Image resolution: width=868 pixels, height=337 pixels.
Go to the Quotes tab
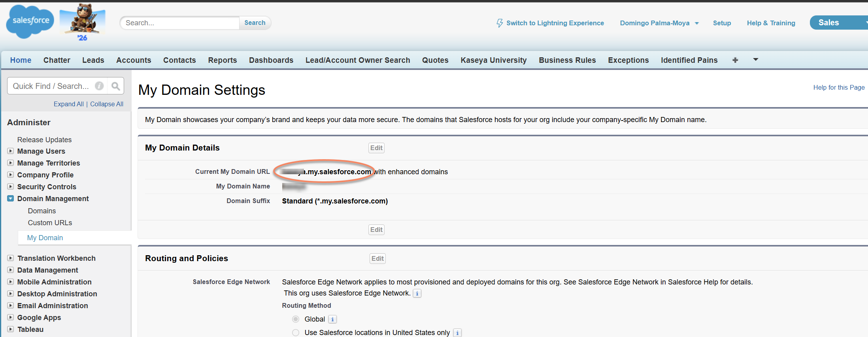[x=435, y=60]
